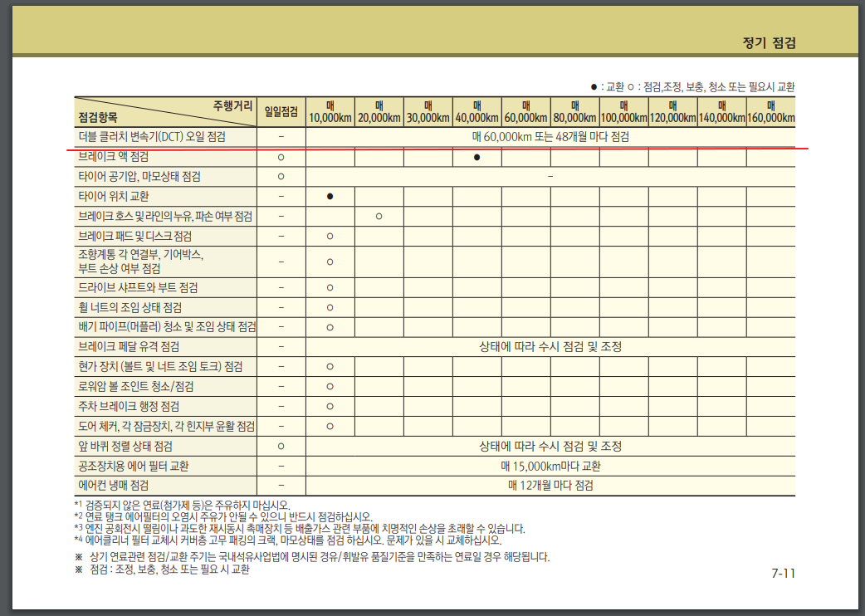Select the 더블 클러치 변속기(DCT) 오일 점검 row label

152,136
